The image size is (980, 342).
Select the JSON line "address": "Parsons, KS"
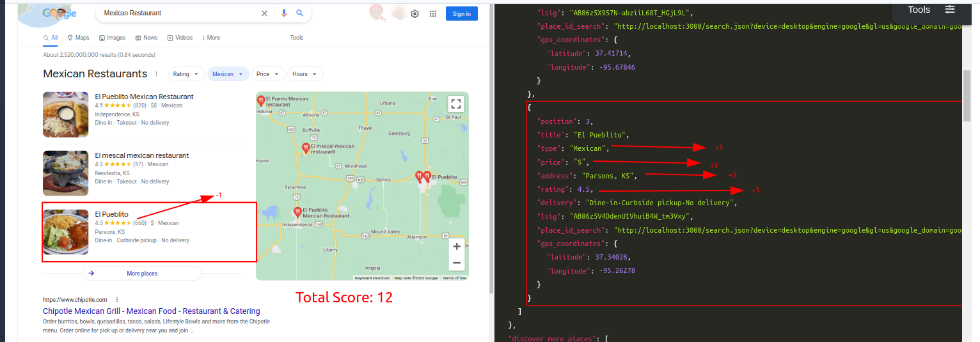click(587, 176)
